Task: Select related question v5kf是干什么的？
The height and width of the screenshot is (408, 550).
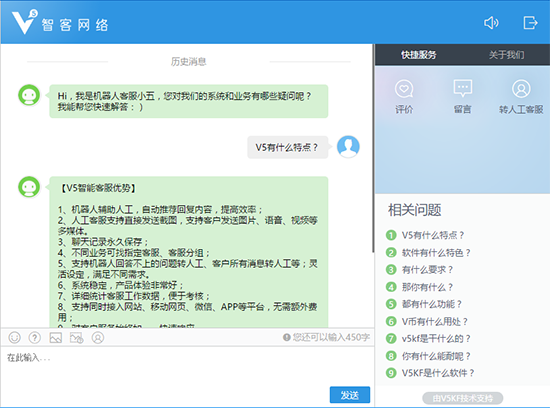Action: [x=428, y=339]
